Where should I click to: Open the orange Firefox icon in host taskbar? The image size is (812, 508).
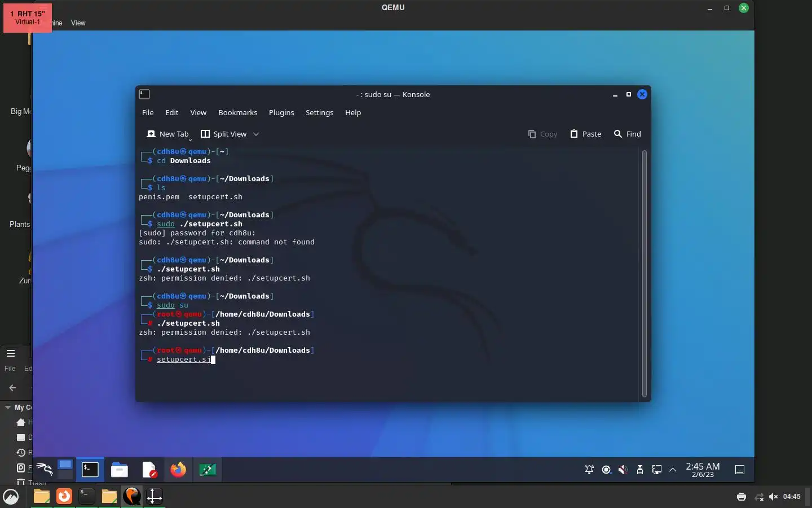click(64, 496)
